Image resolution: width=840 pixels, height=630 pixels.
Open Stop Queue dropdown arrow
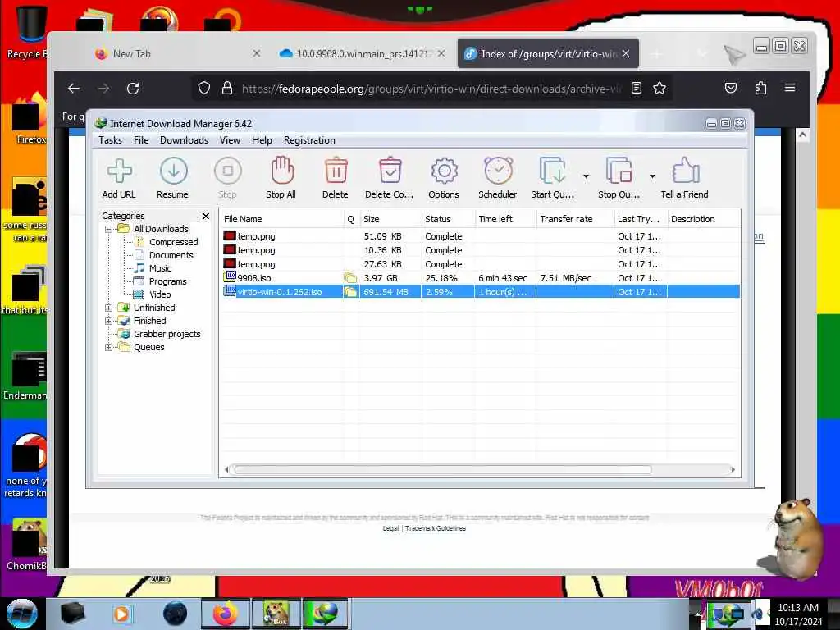click(x=652, y=176)
